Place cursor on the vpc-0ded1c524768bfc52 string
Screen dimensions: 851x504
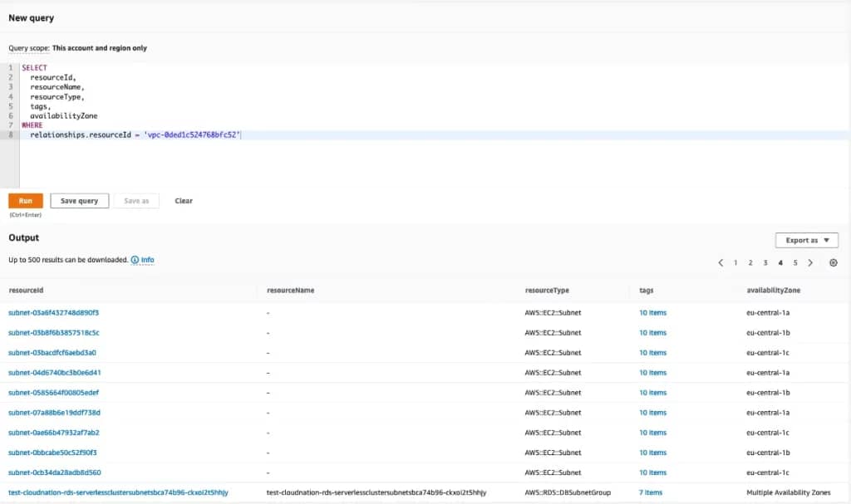193,135
